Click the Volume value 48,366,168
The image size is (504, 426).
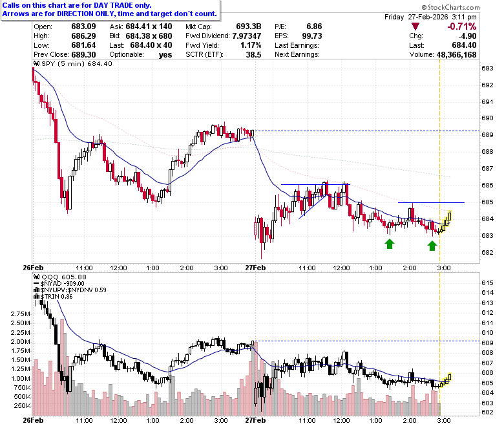pos(456,55)
